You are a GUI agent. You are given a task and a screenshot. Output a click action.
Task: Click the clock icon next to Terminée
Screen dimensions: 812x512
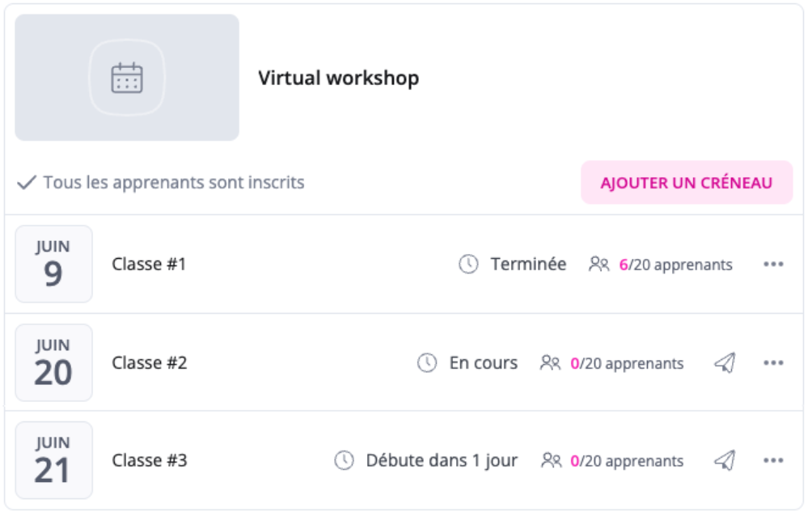click(468, 264)
